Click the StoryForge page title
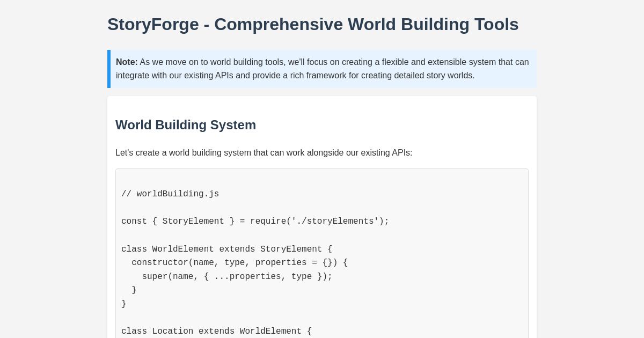The height and width of the screenshot is (338, 644). coord(313,24)
